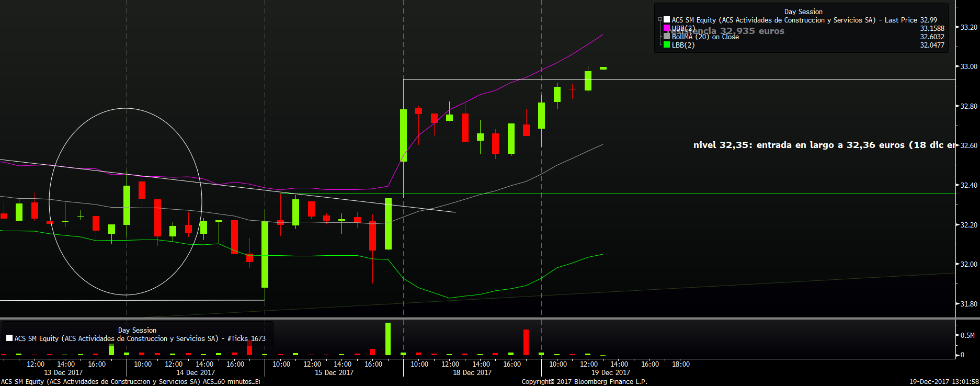Click the green LBB(2) legend swatch
This screenshot has height=386, width=980.
667,45
